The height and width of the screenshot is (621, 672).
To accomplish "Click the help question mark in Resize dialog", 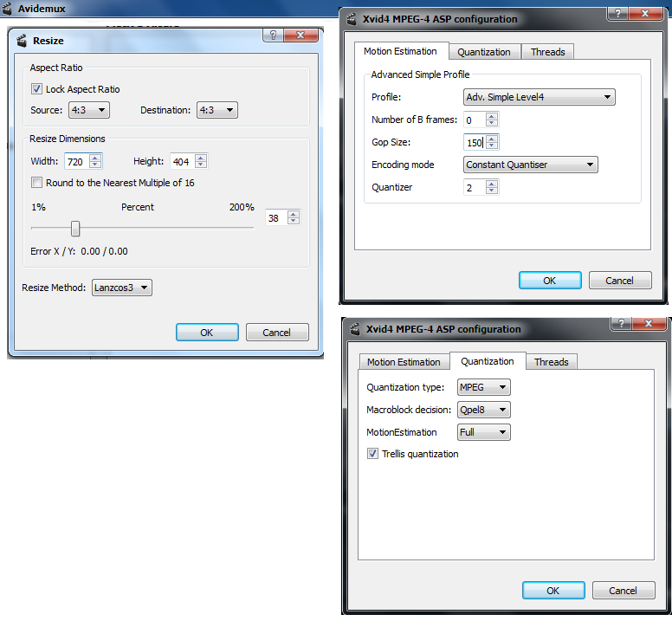I will coord(273,36).
